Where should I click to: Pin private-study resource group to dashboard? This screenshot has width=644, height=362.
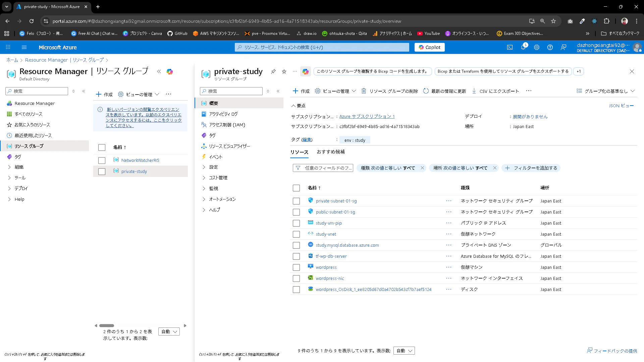[x=273, y=71]
